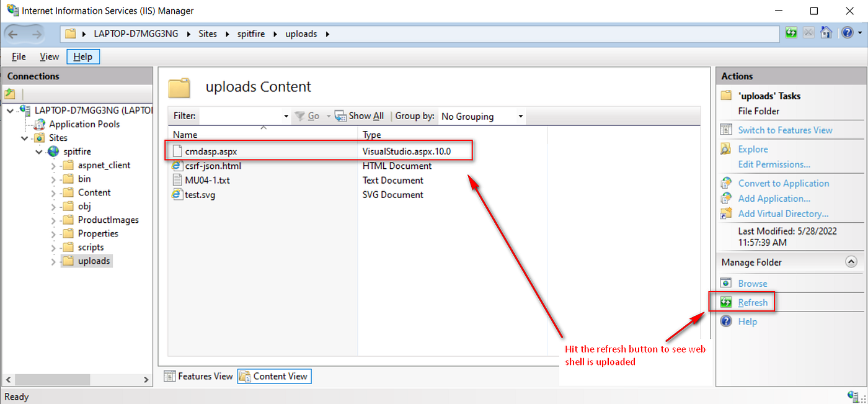
Task: Click the forward navigation arrow
Action: point(36,34)
